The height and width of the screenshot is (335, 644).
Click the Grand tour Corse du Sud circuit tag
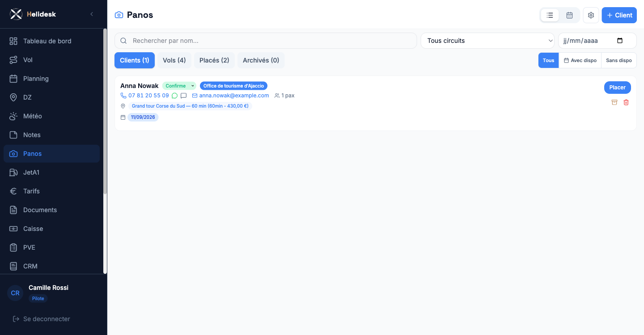point(190,106)
